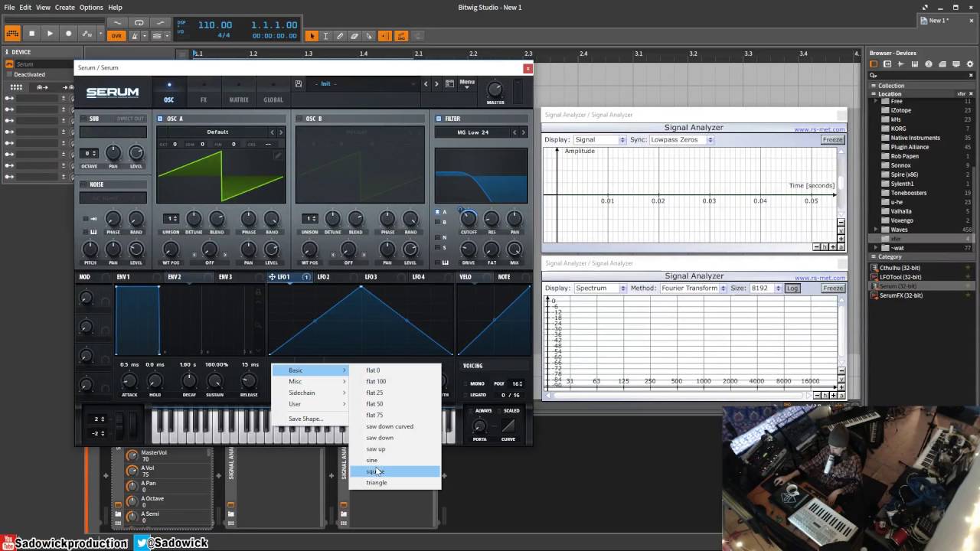The width and height of the screenshot is (980, 551).
Task: Click the browser search magnifier icon
Action: pyautogui.click(x=874, y=75)
